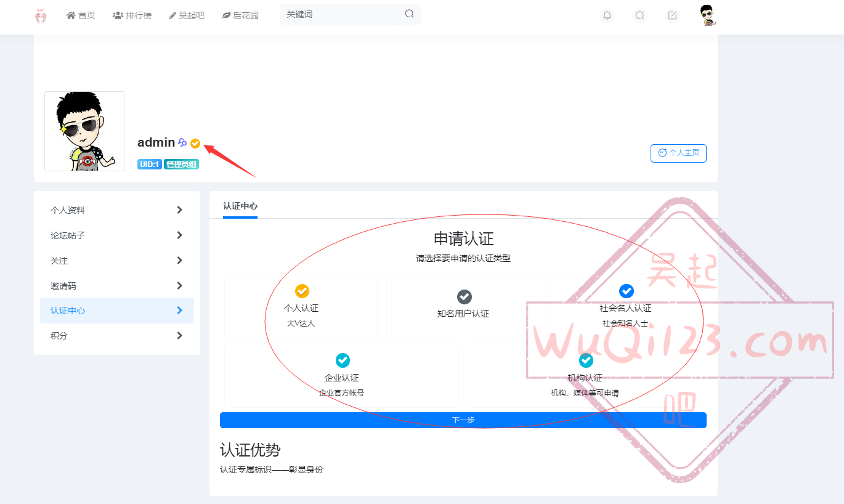Select 认证中心 in sidebar
Image resolution: width=844 pixels, height=504 pixels.
coord(117,311)
